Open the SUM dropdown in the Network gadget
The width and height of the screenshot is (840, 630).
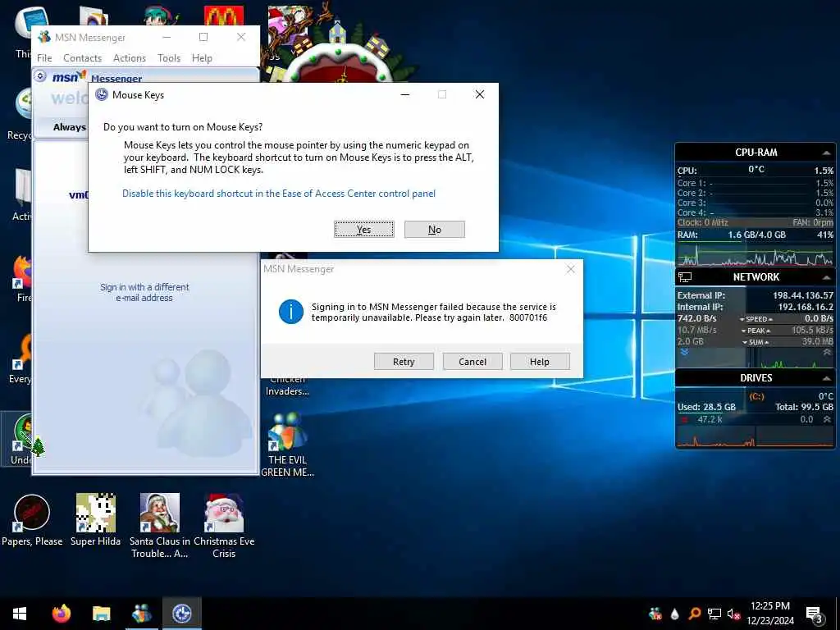coord(756,342)
